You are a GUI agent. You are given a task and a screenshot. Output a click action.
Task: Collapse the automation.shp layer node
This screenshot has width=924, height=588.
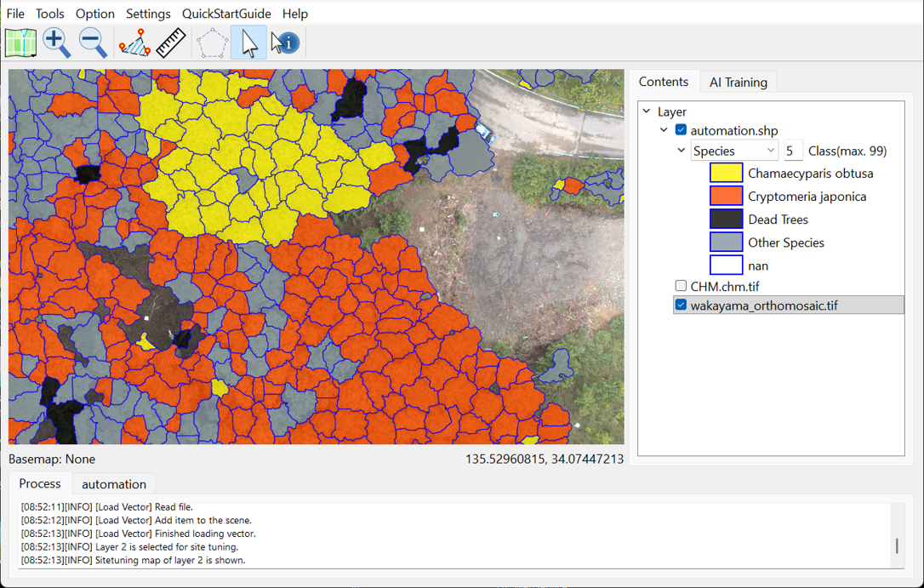click(x=664, y=130)
